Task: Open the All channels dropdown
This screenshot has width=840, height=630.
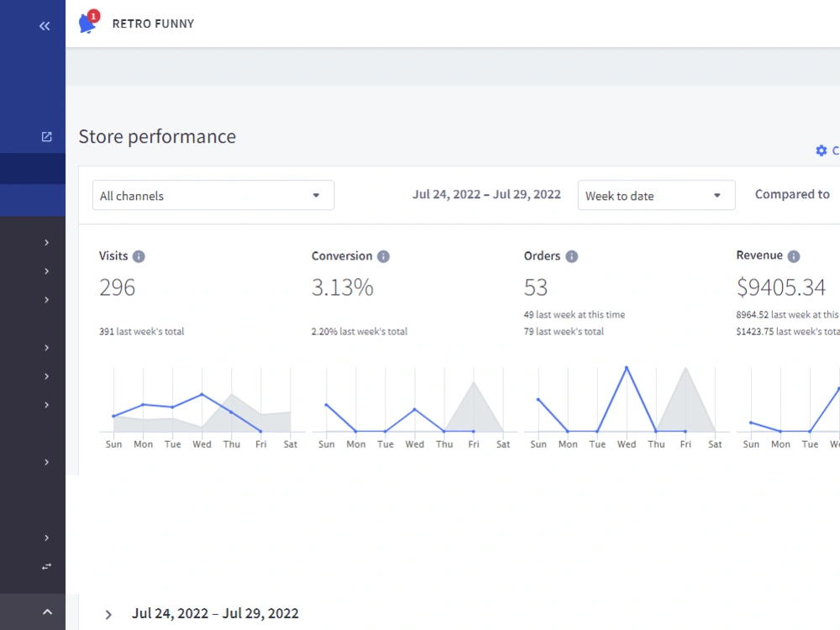Action: 213,196
